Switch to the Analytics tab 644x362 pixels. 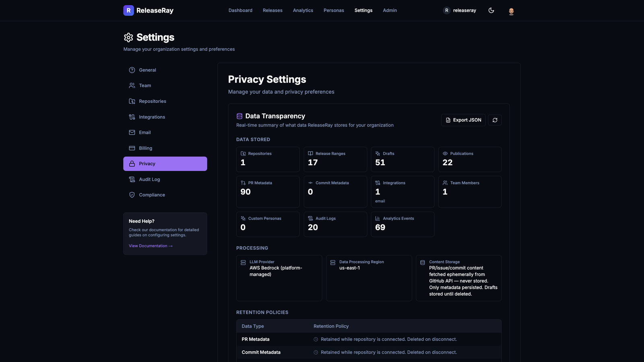[303, 10]
